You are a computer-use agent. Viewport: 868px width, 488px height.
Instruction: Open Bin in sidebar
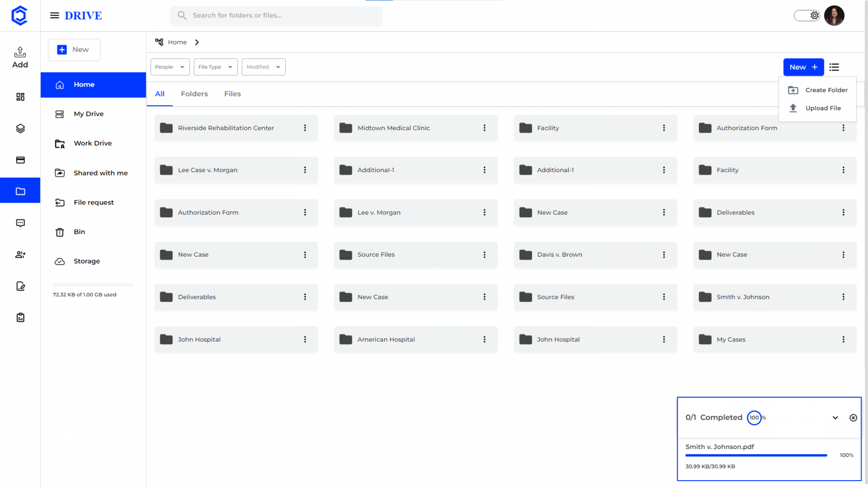click(x=93, y=232)
